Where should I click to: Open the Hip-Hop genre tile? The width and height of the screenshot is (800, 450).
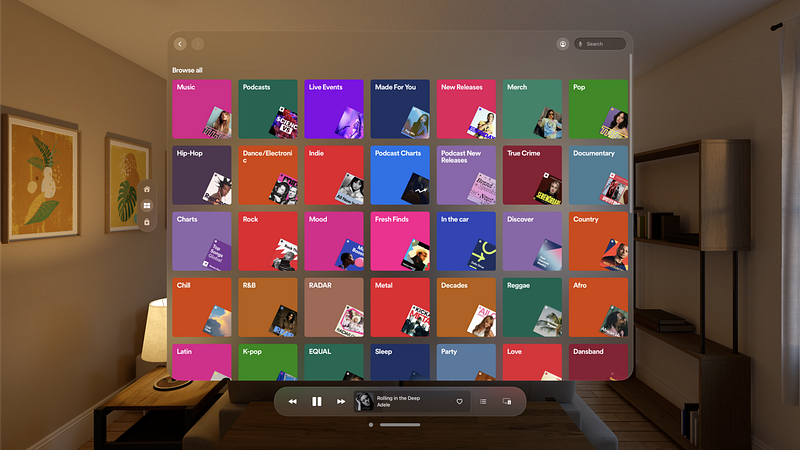(x=202, y=175)
